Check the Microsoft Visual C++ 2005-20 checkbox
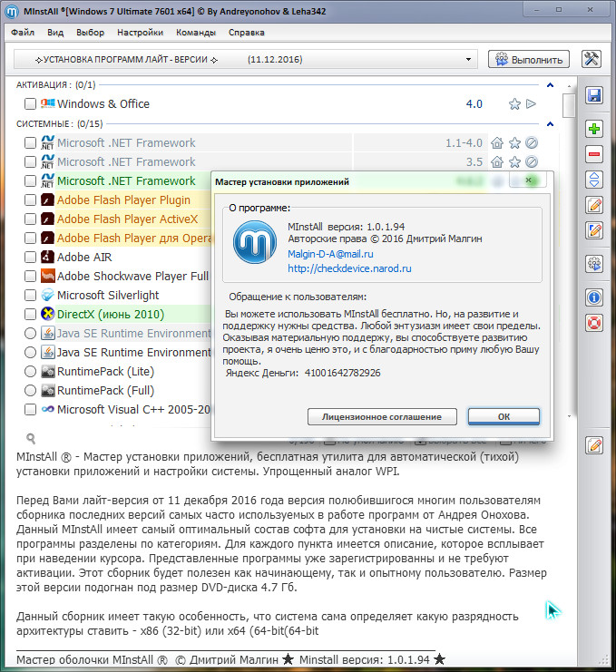This screenshot has width=616, height=672. [x=30, y=409]
